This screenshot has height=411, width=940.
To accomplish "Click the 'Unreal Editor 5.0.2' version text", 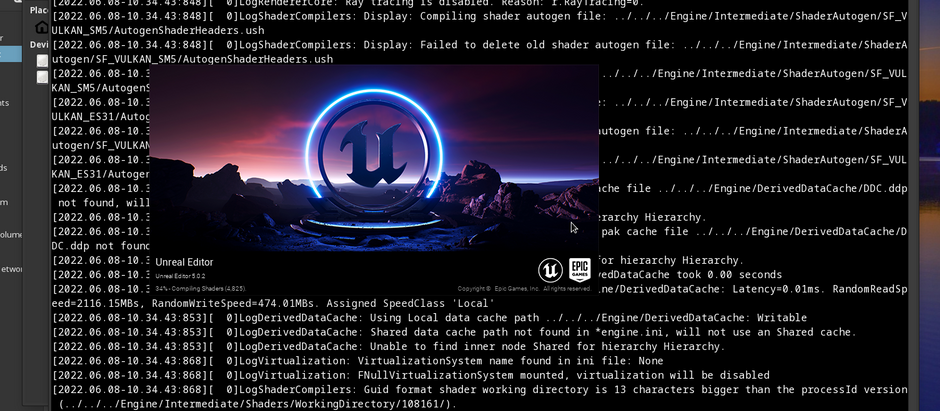I will 180,276.
